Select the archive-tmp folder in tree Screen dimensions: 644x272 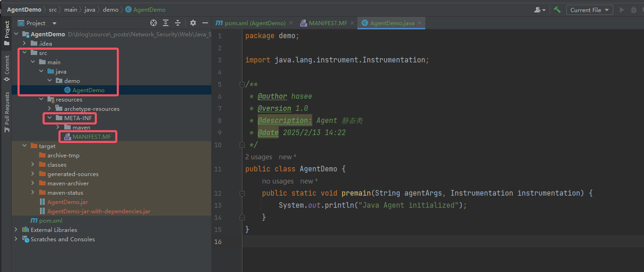coord(63,155)
